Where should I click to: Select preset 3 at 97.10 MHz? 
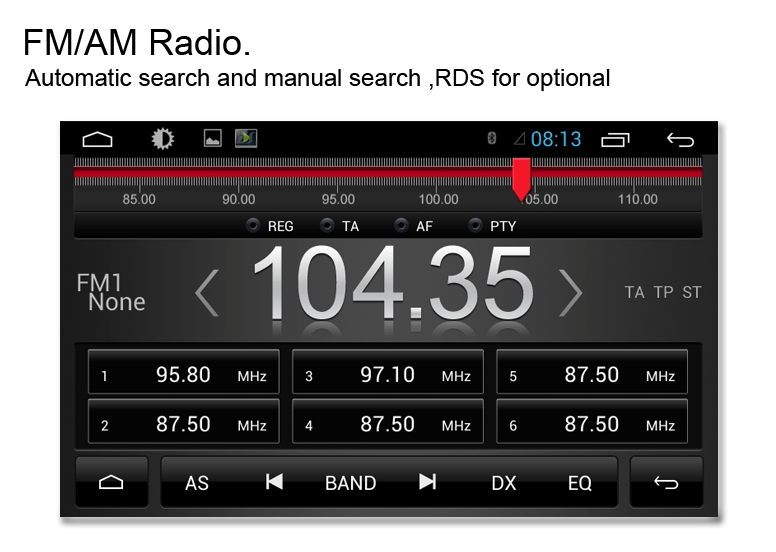(x=388, y=372)
